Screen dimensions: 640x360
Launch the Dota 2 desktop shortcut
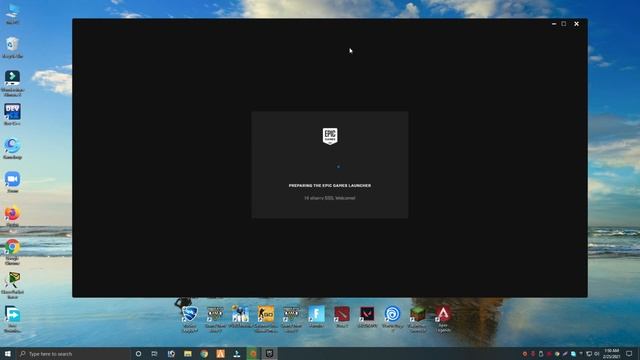[342, 317]
